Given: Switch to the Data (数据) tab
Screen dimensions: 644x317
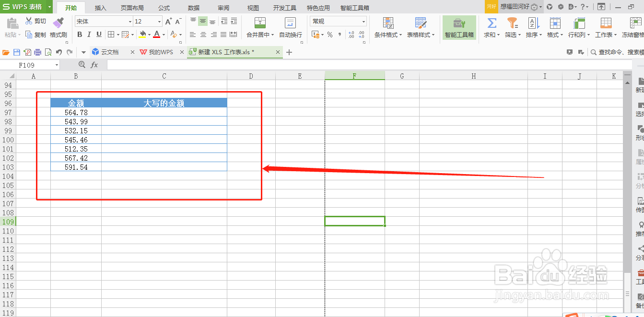Looking at the screenshot, I should [x=194, y=8].
